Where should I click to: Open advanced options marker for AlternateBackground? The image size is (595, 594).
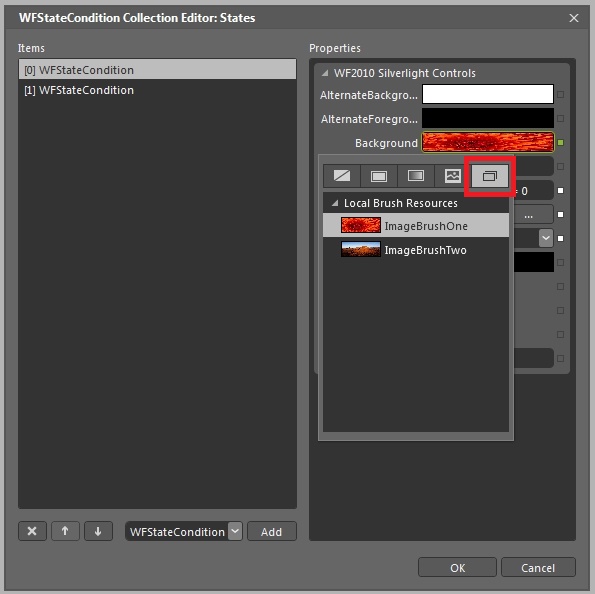pos(560,95)
